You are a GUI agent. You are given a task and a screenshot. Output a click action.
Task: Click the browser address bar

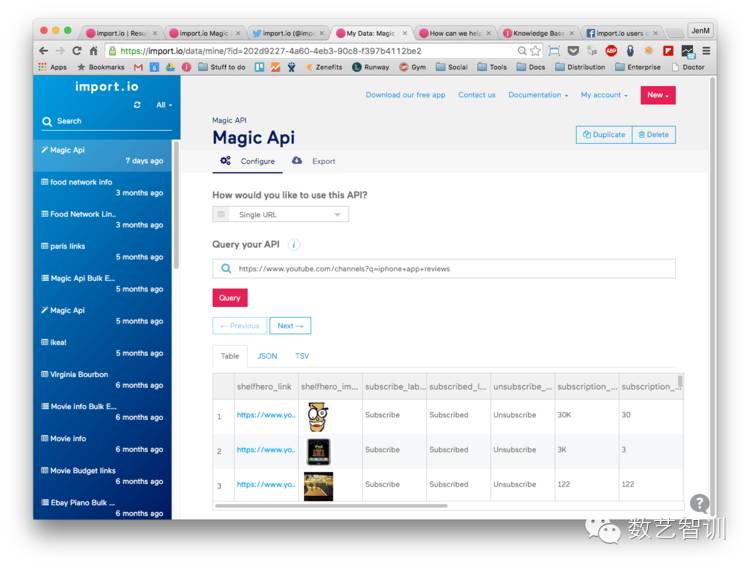312,51
